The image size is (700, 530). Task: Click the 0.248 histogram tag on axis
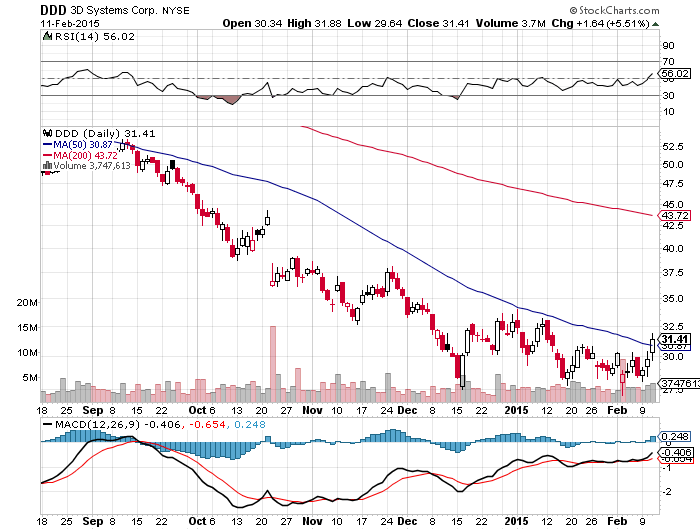tap(675, 436)
